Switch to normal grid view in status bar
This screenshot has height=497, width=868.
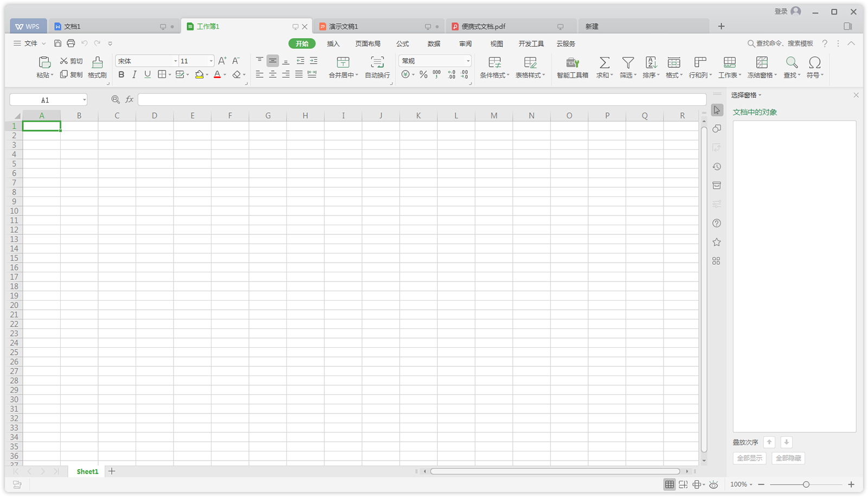point(669,485)
